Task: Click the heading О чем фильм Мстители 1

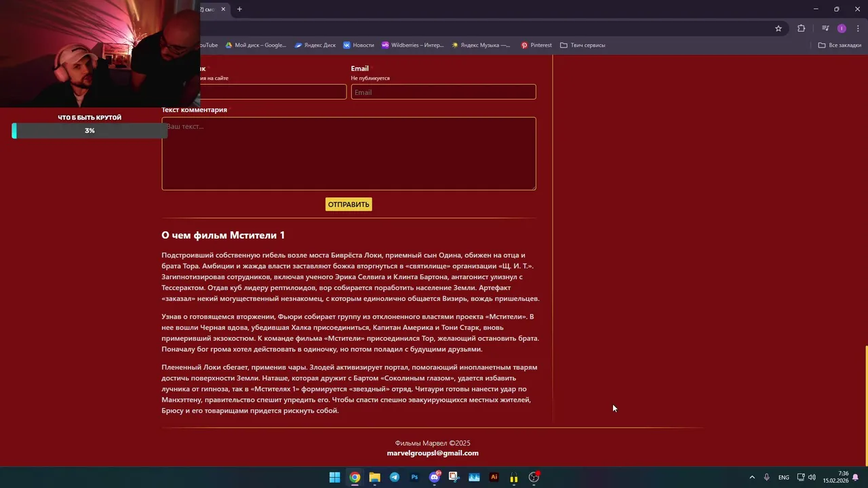Action: (x=223, y=235)
